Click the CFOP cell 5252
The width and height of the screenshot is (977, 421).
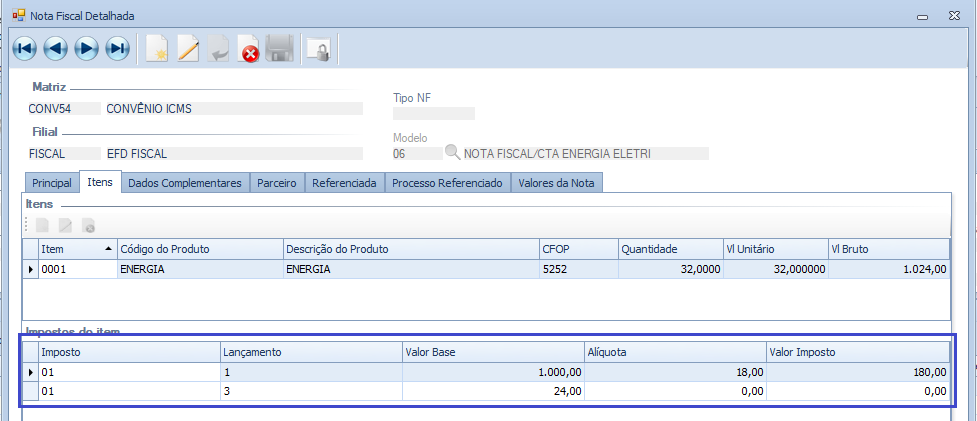tap(579, 269)
